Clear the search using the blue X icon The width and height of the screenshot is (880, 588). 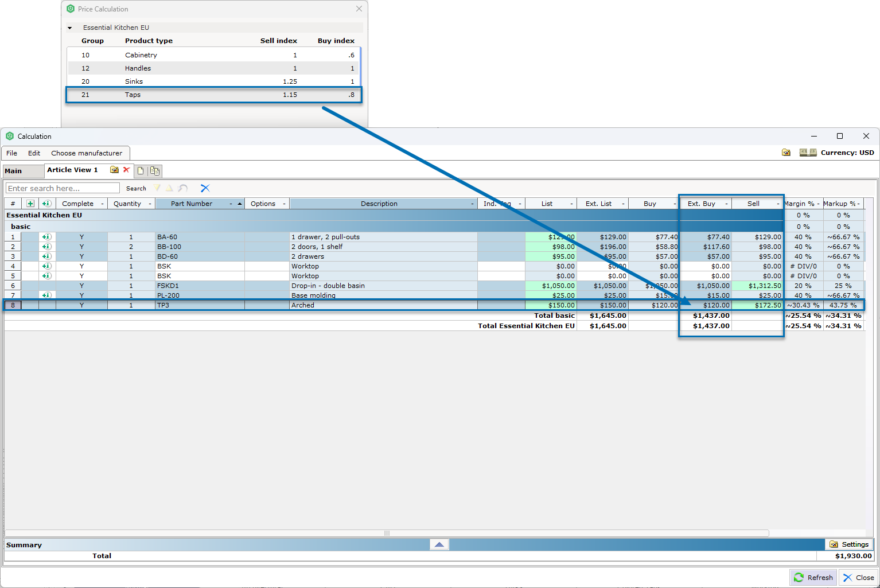(205, 188)
